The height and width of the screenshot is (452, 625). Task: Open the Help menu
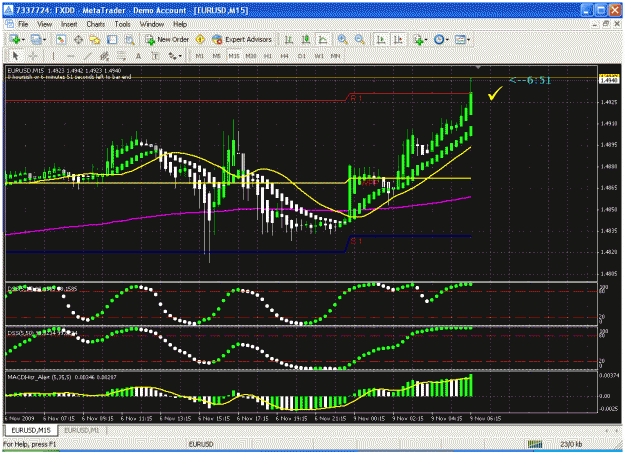[180, 24]
